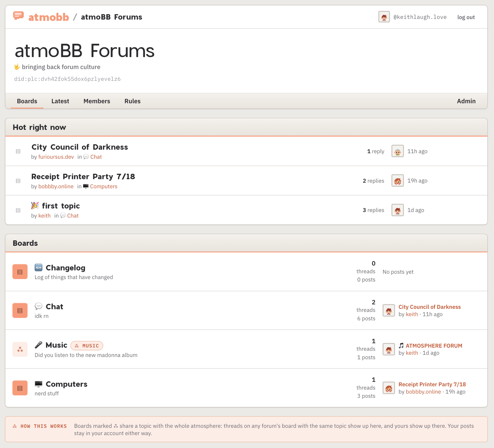
Task: Click thread icon beside City Council of Darkness
Action: click(18, 151)
